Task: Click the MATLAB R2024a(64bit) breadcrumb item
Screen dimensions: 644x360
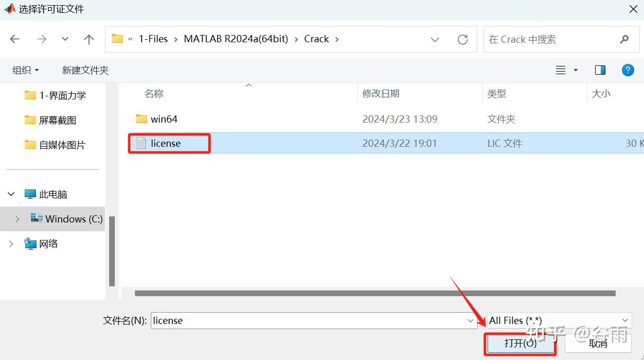Action: pos(236,39)
